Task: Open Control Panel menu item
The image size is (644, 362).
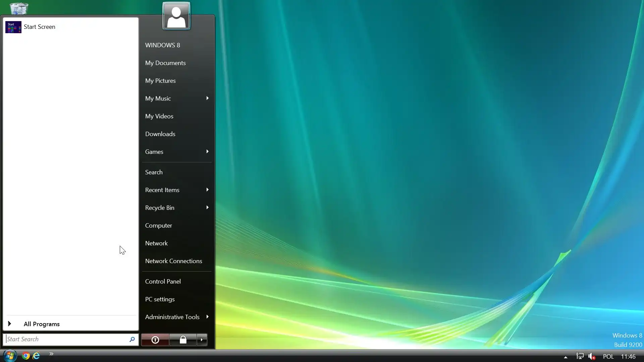Action: point(163,281)
